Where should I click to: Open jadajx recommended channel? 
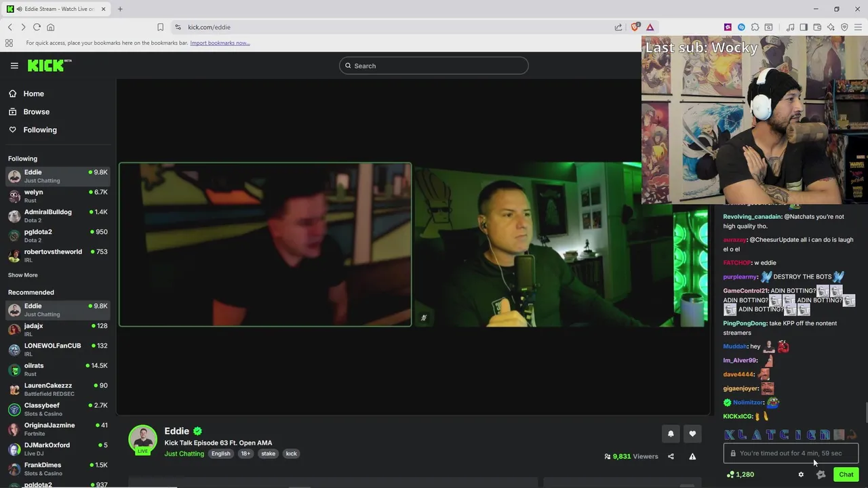pyautogui.click(x=58, y=329)
